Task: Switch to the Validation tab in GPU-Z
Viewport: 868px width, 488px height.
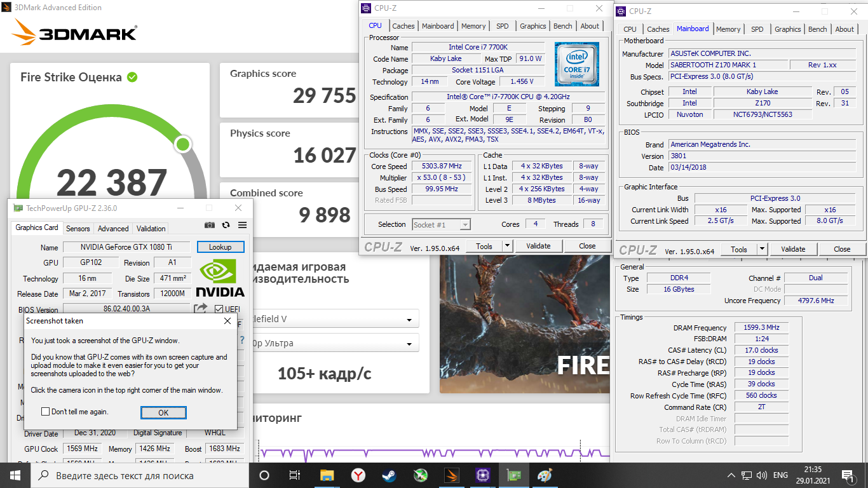Action: coord(151,229)
